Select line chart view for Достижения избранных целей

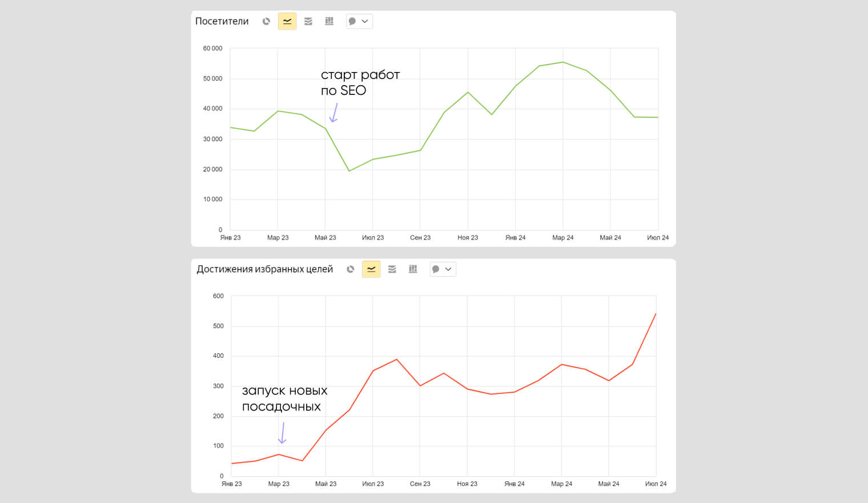tap(371, 269)
